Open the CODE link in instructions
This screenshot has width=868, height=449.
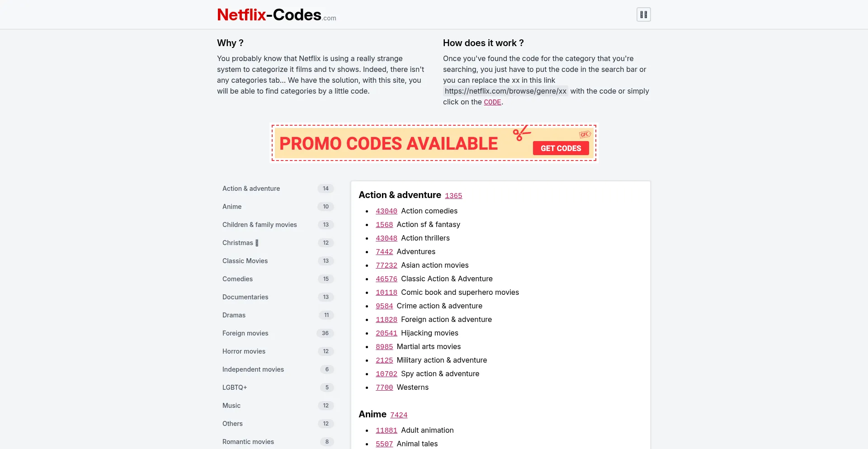click(x=492, y=102)
